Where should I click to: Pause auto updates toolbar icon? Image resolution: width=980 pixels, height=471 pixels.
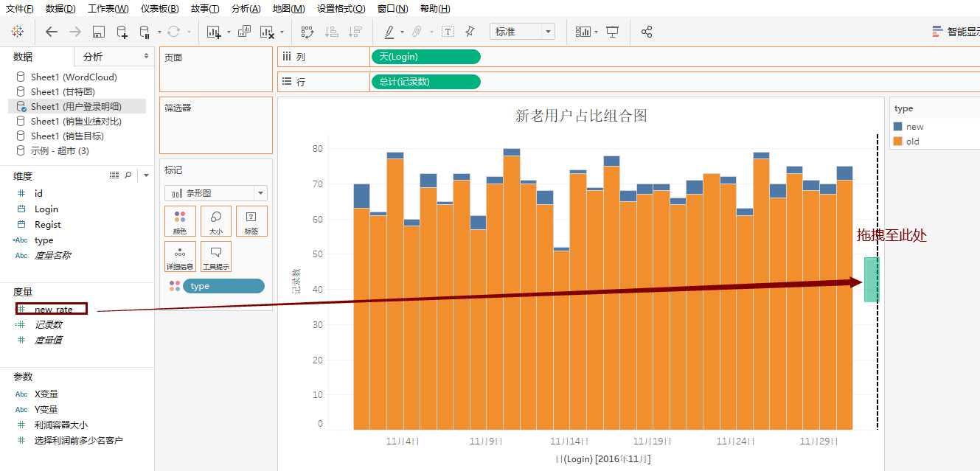145,32
